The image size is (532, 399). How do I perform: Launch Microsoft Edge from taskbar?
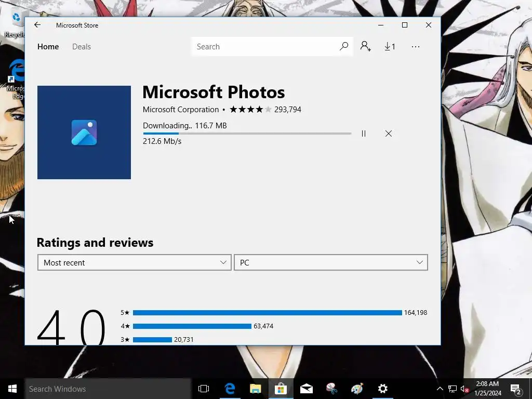230,389
